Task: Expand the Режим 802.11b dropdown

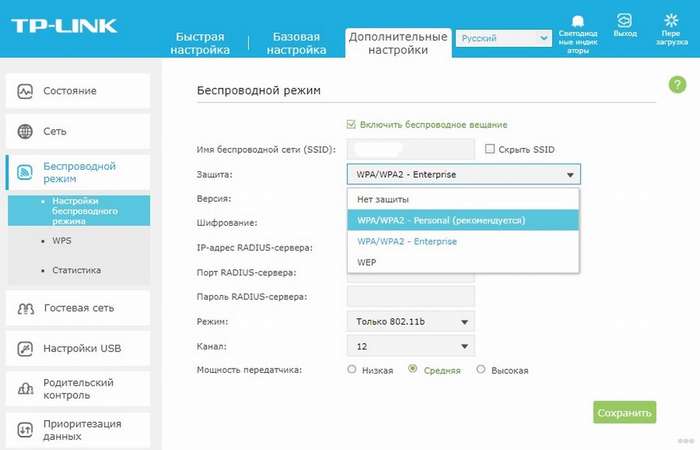Action: tap(410, 321)
